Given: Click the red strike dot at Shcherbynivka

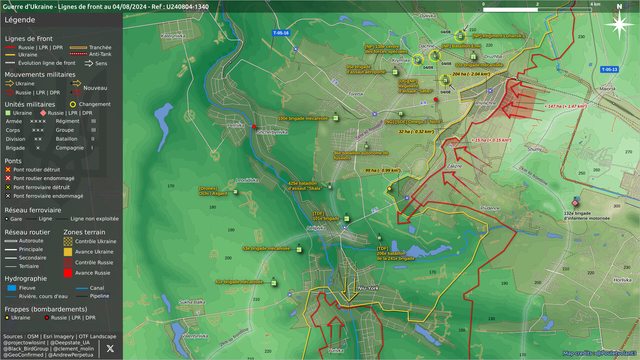Looking at the screenshot, I should click(x=254, y=127).
